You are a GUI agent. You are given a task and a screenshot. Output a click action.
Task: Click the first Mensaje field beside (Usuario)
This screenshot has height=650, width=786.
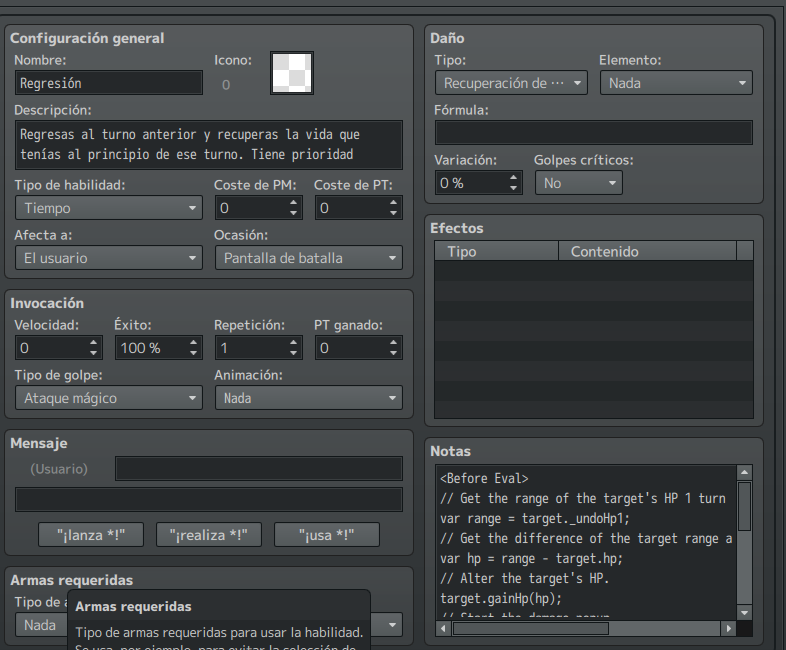pos(259,469)
